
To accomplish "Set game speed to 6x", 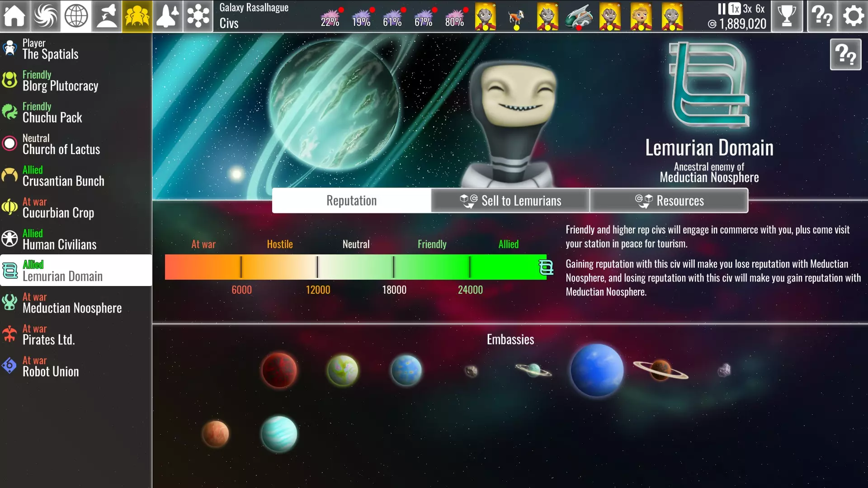I will (760, 9).
